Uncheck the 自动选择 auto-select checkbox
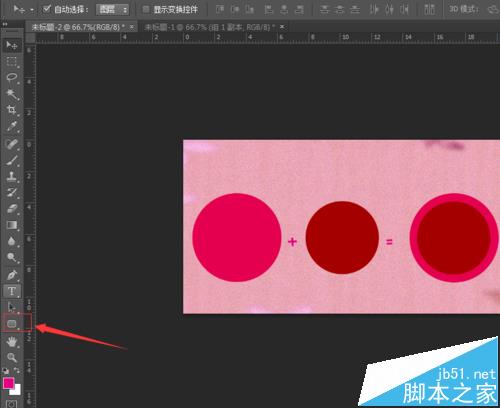The image size is (500, 408). coord(47,9)
